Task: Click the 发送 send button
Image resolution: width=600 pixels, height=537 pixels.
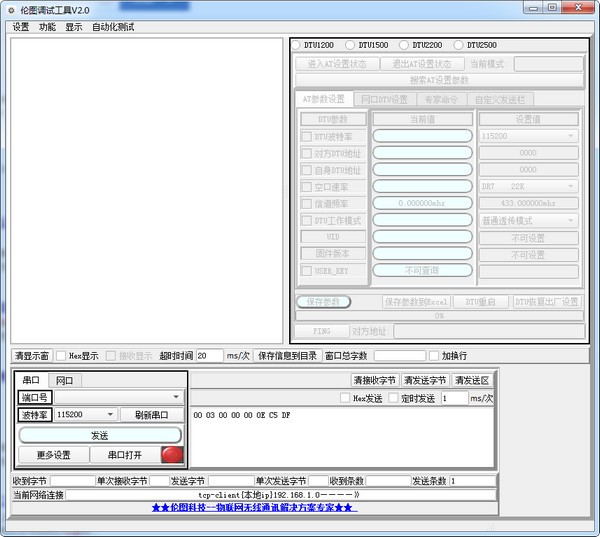Action: pyautogui.click(x=100, y=436)
